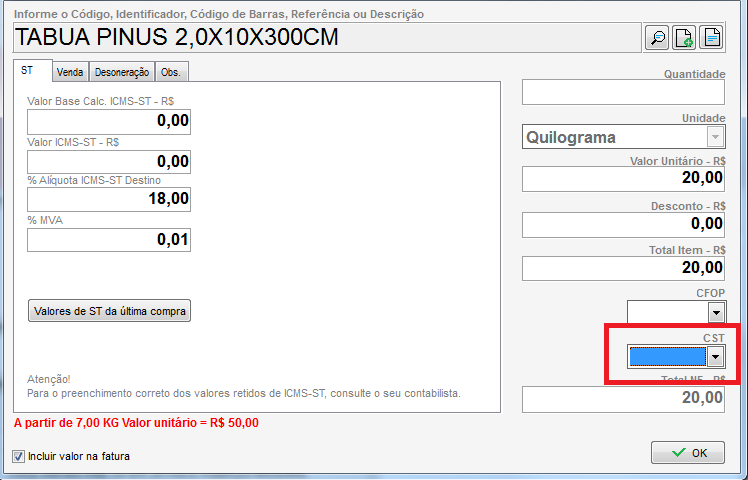This screenshot has width=748, height=480.
Task: Click the % Alíquota ICMS-ST Destino field
Action: click(108, 199)
